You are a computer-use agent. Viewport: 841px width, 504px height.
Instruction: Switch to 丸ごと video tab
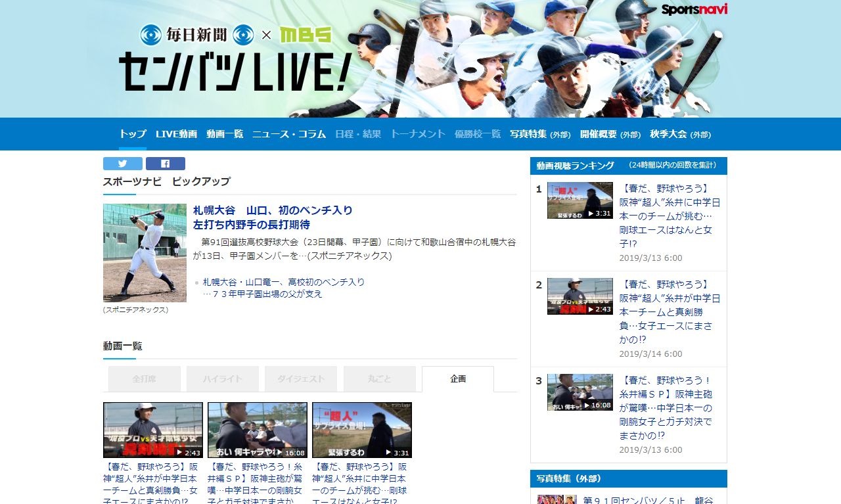(380, 379)
